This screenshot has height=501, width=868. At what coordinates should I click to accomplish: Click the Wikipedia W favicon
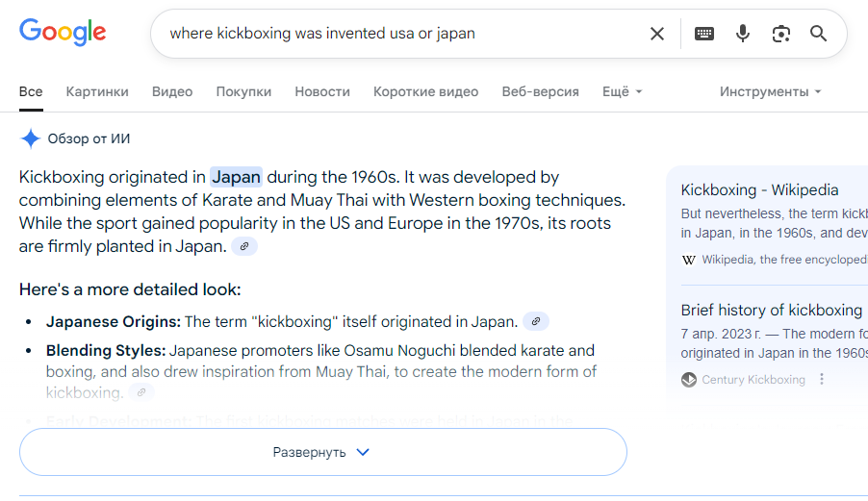coord(689,260)
